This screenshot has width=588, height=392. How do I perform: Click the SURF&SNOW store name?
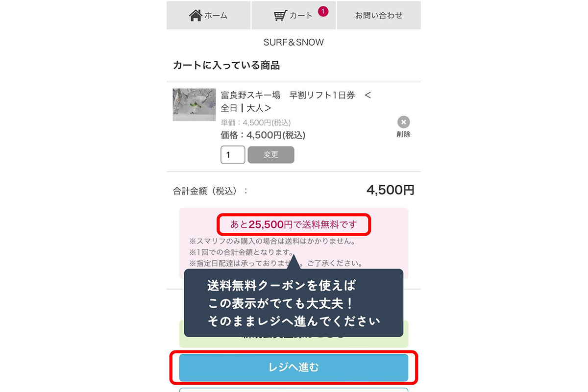coord(294,43)
